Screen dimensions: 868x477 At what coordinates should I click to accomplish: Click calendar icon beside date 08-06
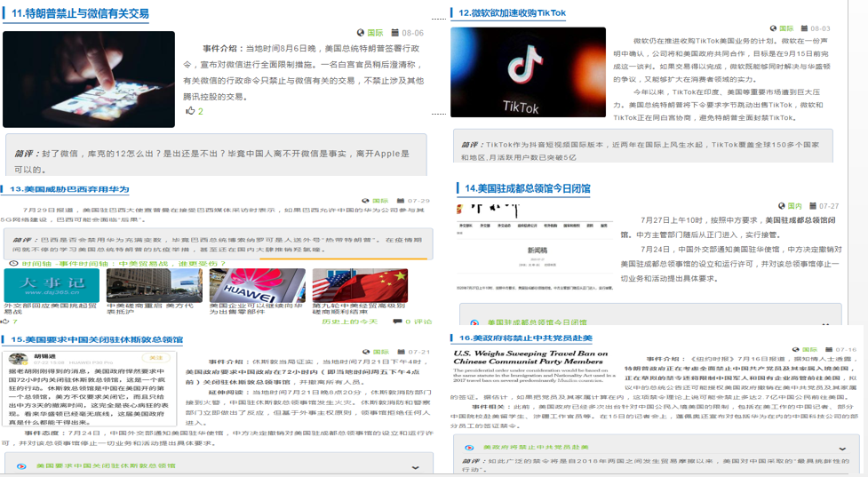click(394, 33)
